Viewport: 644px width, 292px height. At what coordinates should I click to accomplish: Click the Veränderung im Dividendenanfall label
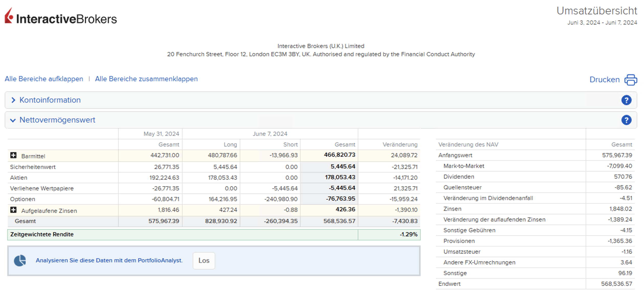488,198
